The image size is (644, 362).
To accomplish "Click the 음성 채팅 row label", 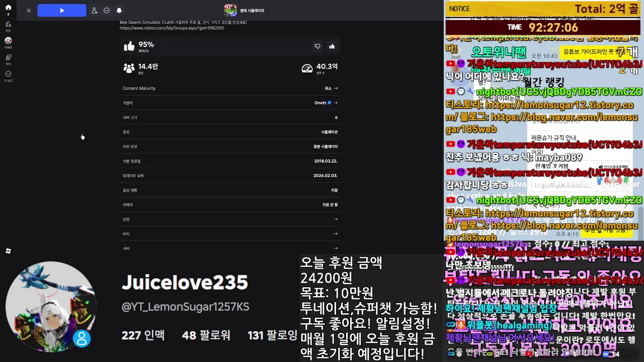I will click(130, 191).
